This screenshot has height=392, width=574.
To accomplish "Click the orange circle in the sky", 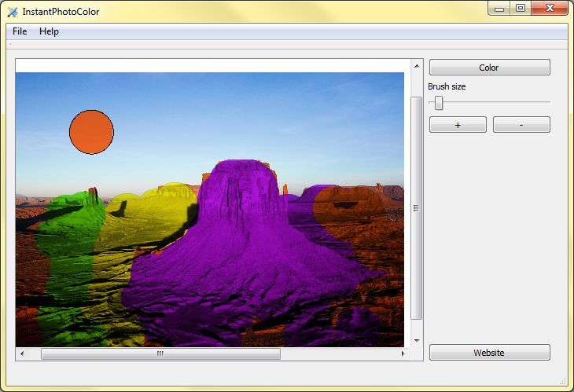I will pyautogui.click(x=91, y=132).
